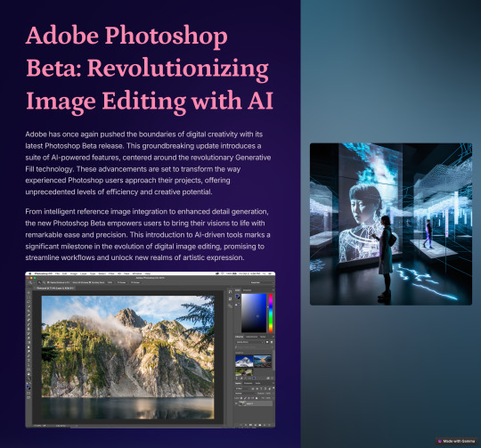Pick a shade in the blue color field
Screen dimensions: 481x448
[254, 313]
